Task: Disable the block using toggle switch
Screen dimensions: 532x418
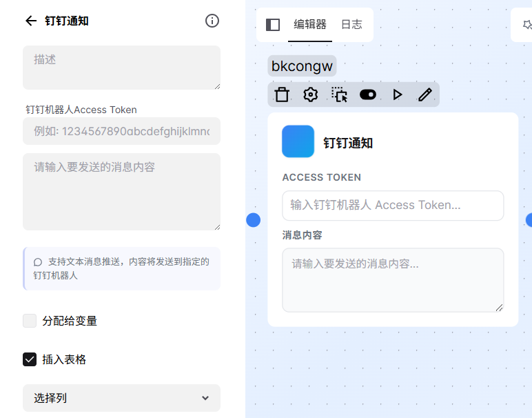Action: [368, 94]
